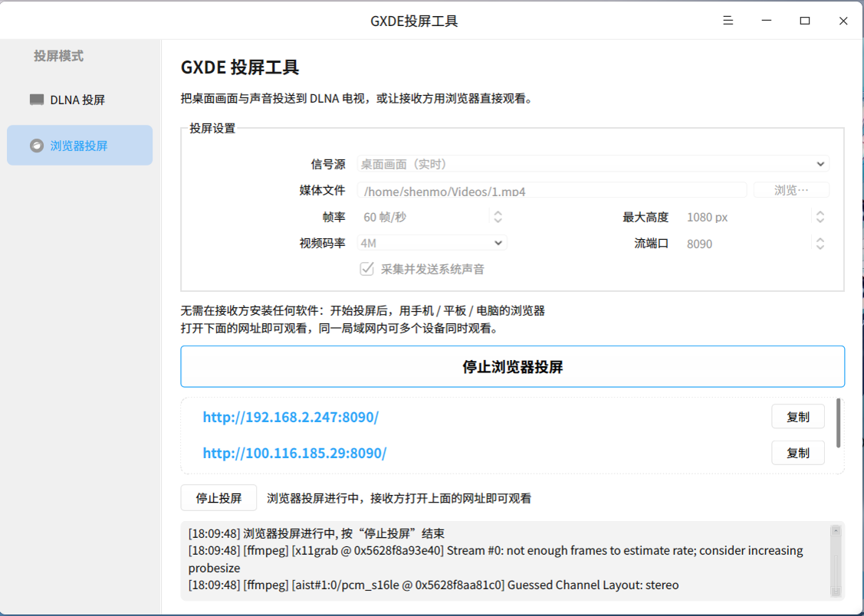Increase 帧率 with up arrow
Image resolution: width=864 pixels, height=616 pixels.
[498, 213]
